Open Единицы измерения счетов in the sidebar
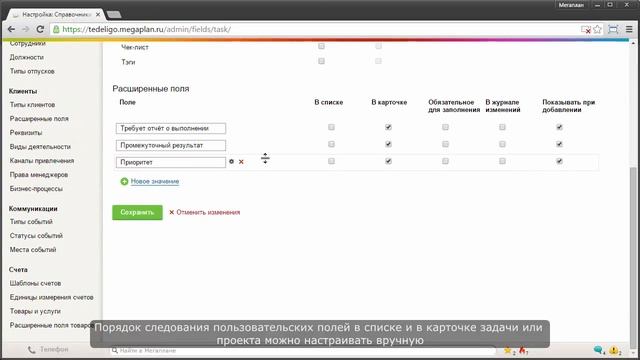The image size is (640, 360). pyautogui.click(x=51, y=297)
